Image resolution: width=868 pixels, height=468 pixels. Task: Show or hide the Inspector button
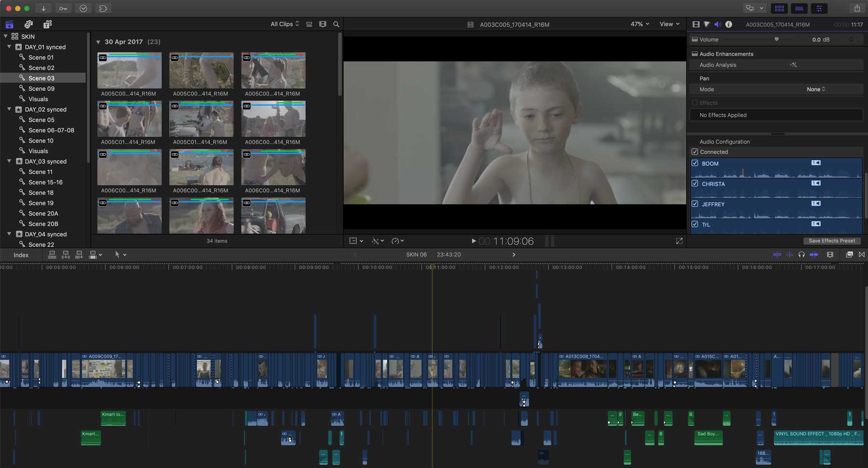point(819,8)
